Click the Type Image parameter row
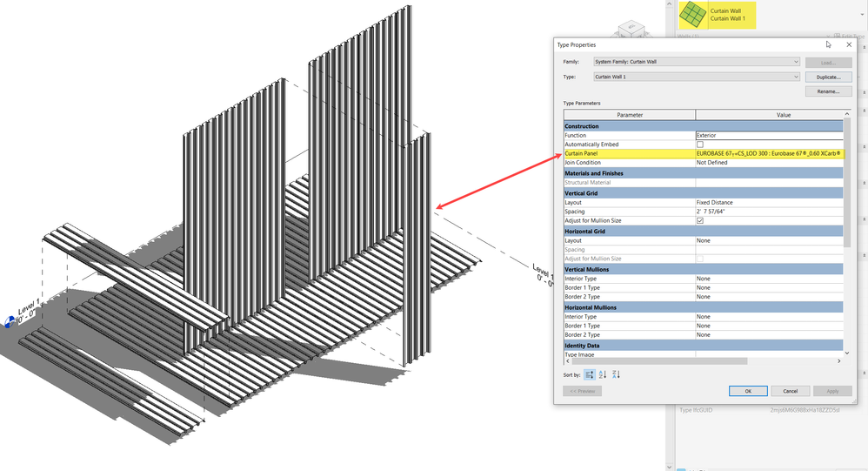 click(x=703, y=354)
